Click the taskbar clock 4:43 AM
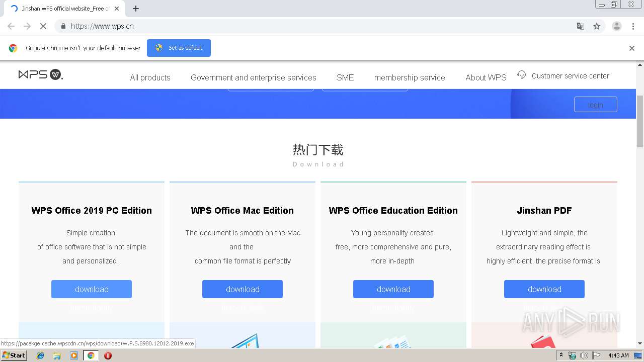Viewport: 644px width, 362px height. (x=618, y=355)
